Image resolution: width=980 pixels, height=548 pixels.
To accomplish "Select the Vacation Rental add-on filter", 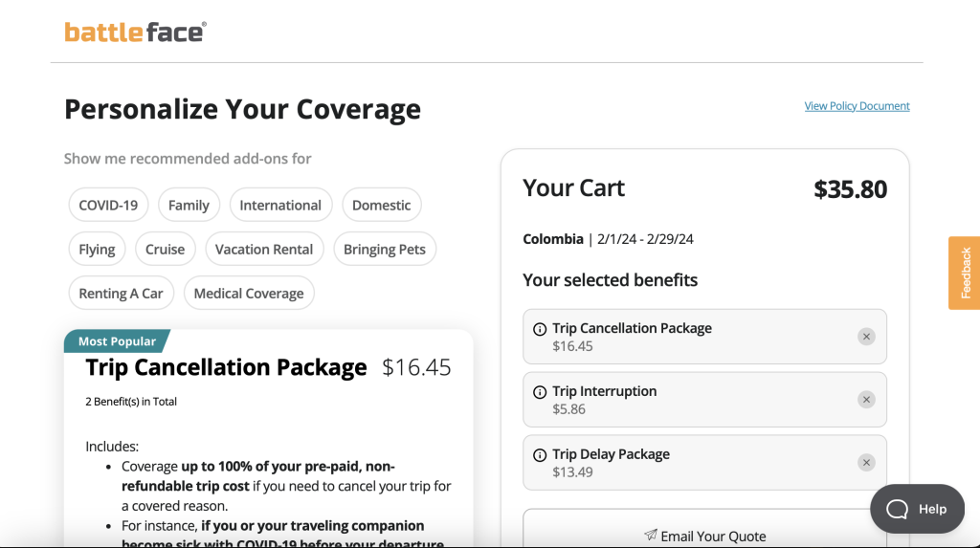I will click(x=264, y=249).
